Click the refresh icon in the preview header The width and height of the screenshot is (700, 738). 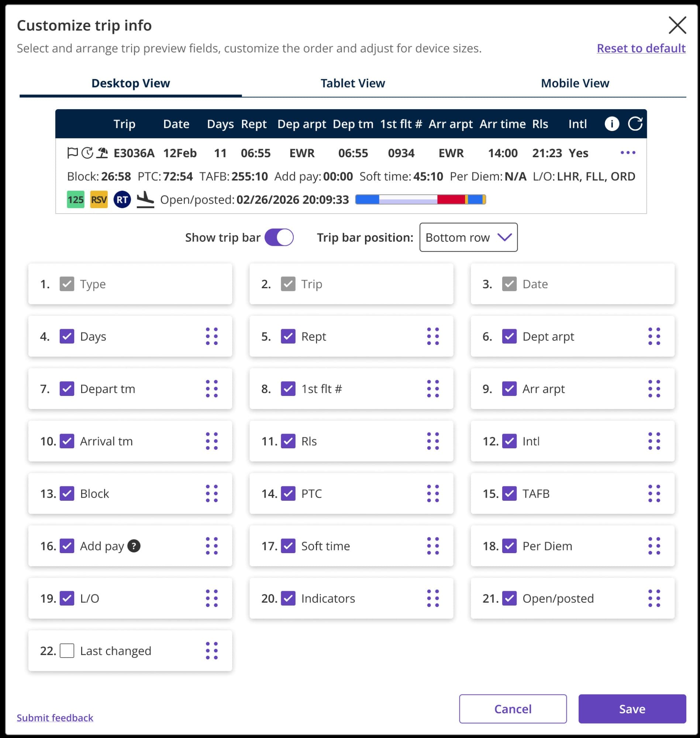637,124
